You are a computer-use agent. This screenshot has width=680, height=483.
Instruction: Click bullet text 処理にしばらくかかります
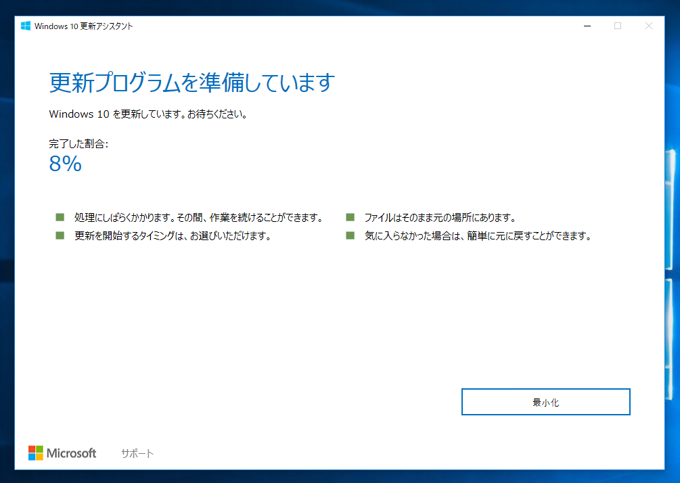pos(124,218)
